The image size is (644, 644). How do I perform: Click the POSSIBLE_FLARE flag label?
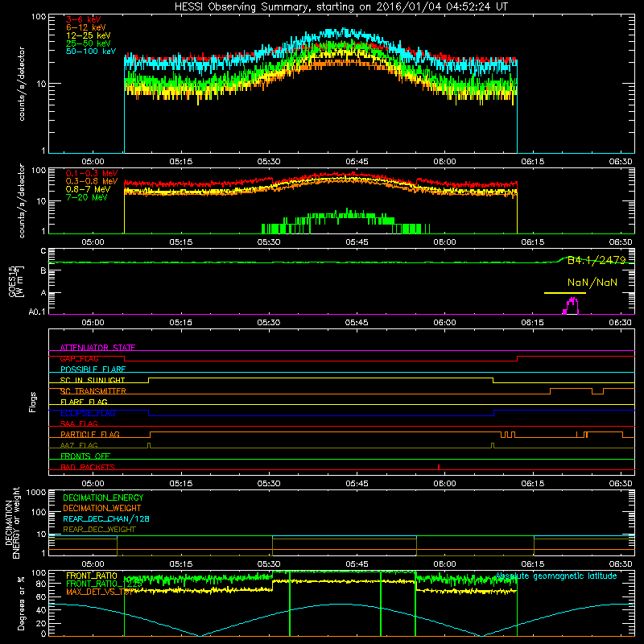(x=93, y=369)
